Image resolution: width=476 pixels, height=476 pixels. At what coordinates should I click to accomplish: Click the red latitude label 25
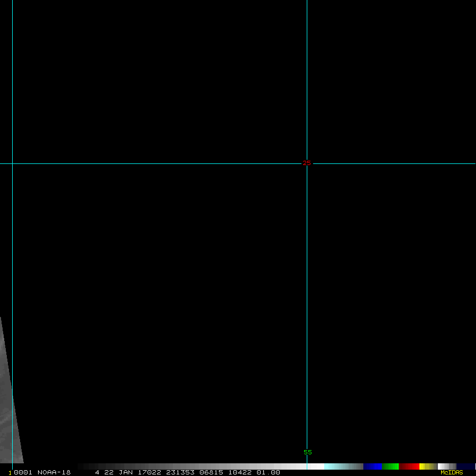click(307, 163)
